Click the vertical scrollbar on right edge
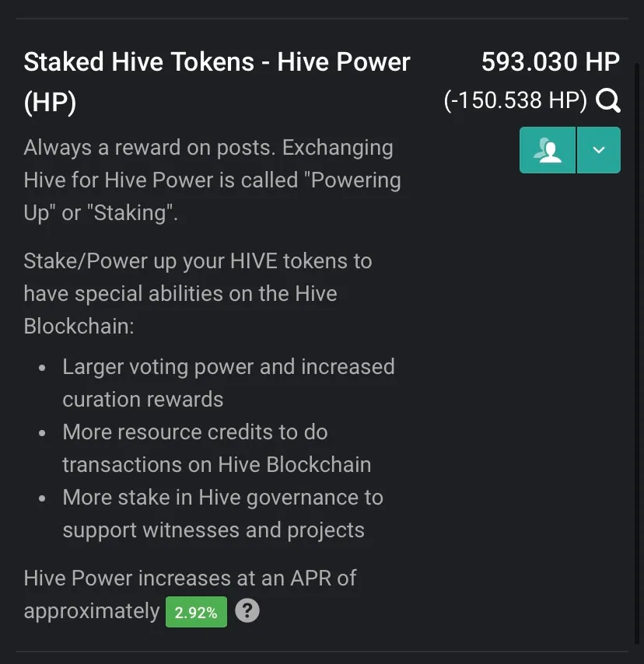Image resolution: width=644 pixels, height=664 pixels. [x=636, y=354]
